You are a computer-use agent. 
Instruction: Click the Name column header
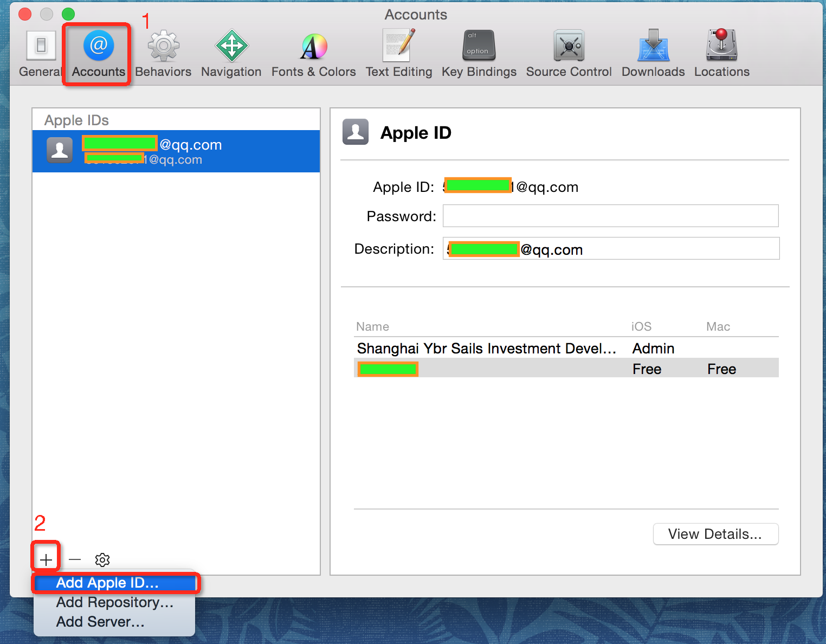[372, 326]
